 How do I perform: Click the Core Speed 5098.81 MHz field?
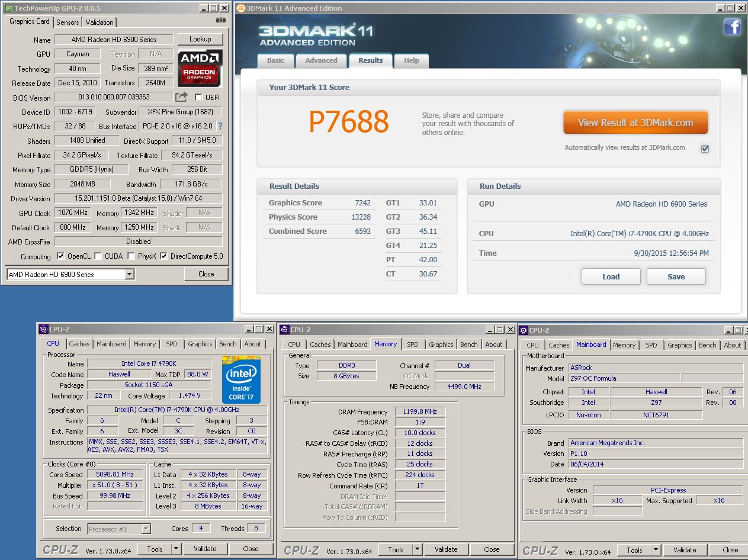115,474
